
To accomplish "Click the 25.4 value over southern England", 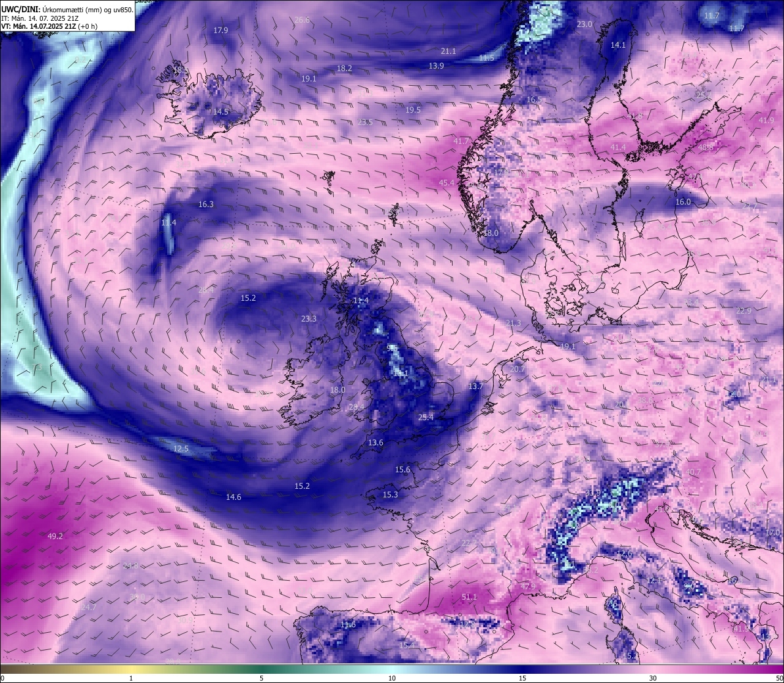I will pyautogui.click(x=426, y=417).
